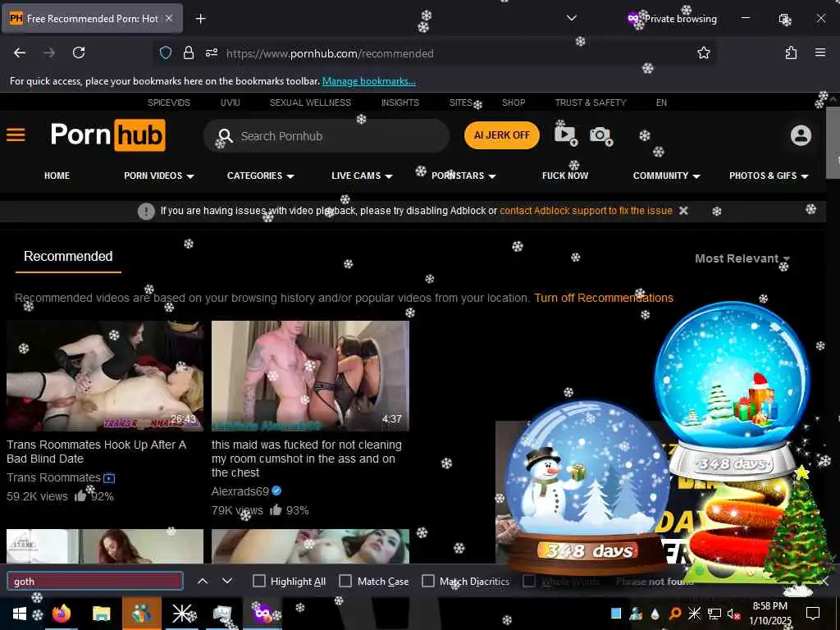The width and height of the screenshot is (840, 630).
Task: Click the find bar text field containing goth
Action: point(95,582)
